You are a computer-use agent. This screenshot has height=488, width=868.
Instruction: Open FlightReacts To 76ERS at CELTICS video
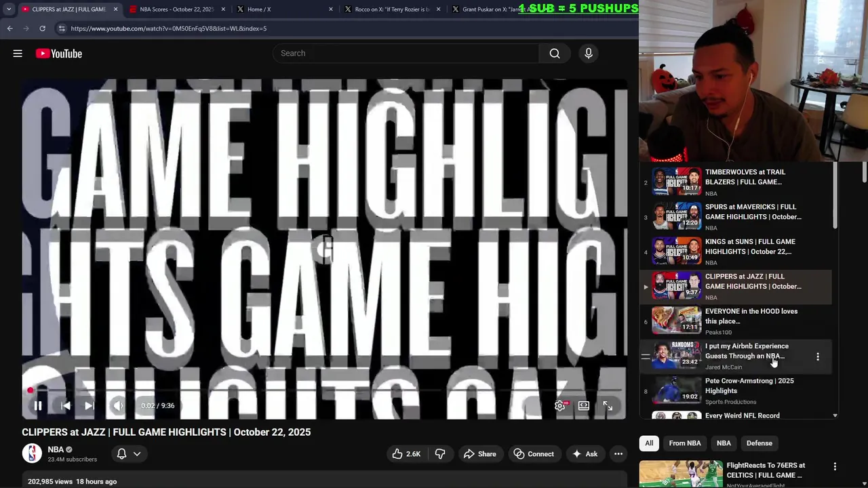[x=766, y=470]
